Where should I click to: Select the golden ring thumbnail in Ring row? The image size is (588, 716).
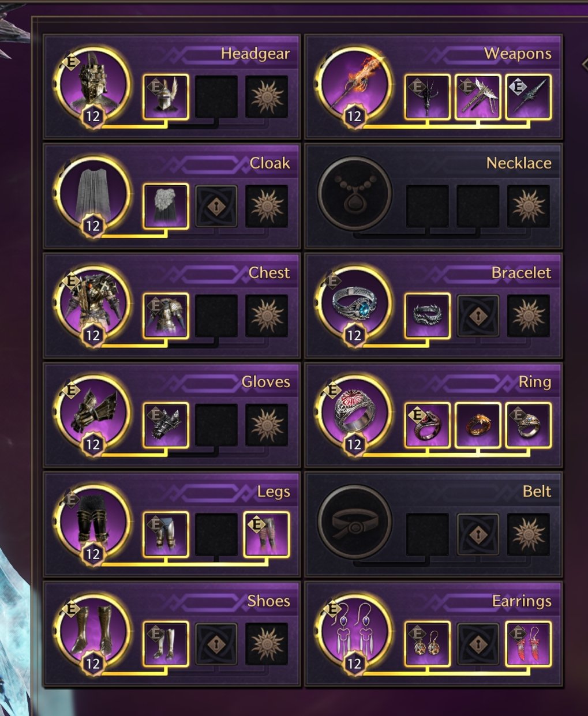click(478, 425)
